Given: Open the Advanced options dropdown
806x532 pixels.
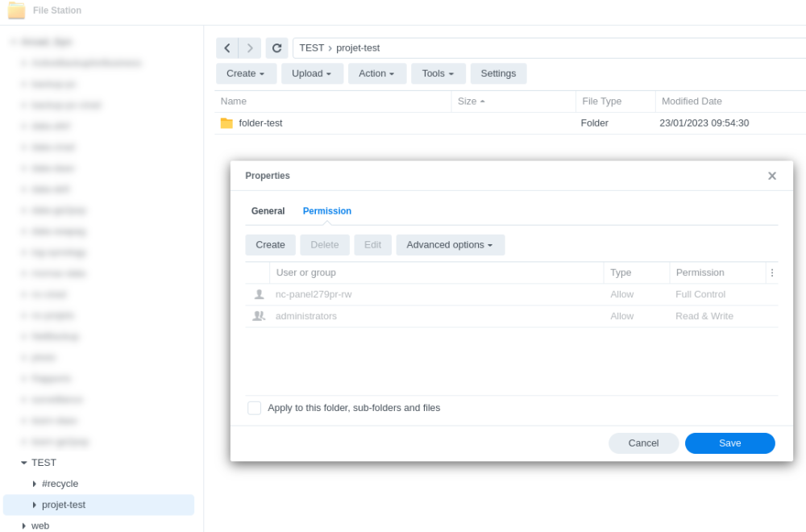Looking at the screenshot, I should 450,245.
